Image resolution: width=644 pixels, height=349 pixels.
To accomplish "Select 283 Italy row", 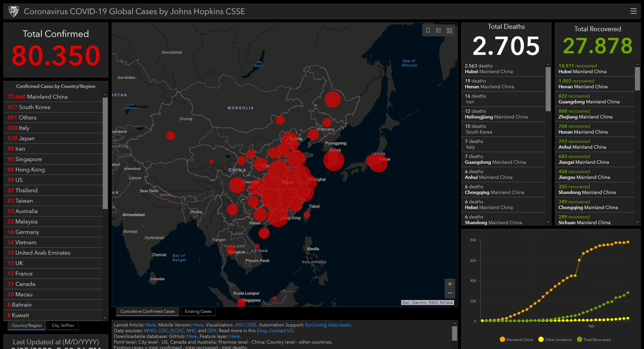I will tap(53, 128).
